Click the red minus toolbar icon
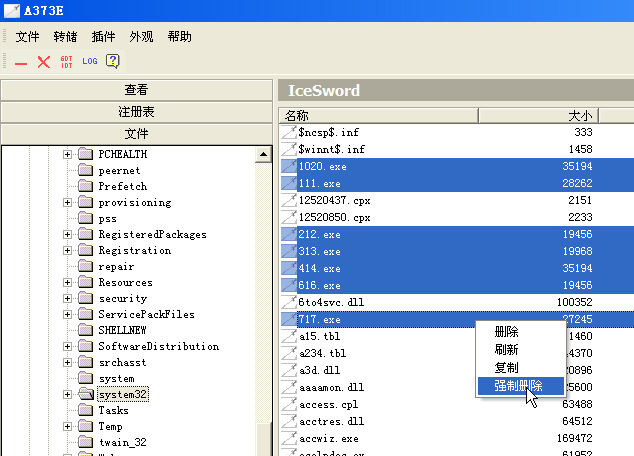The image size is (634, 456). click(x=21, y=63)
